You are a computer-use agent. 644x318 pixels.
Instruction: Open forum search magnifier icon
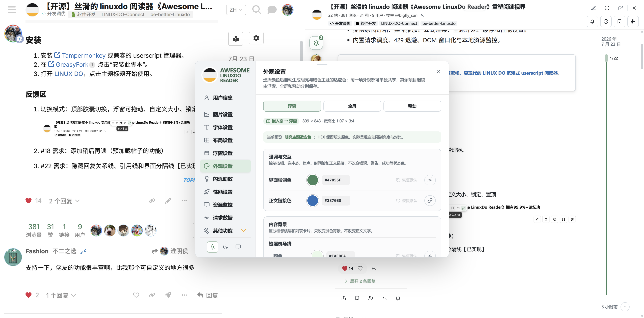257,10
